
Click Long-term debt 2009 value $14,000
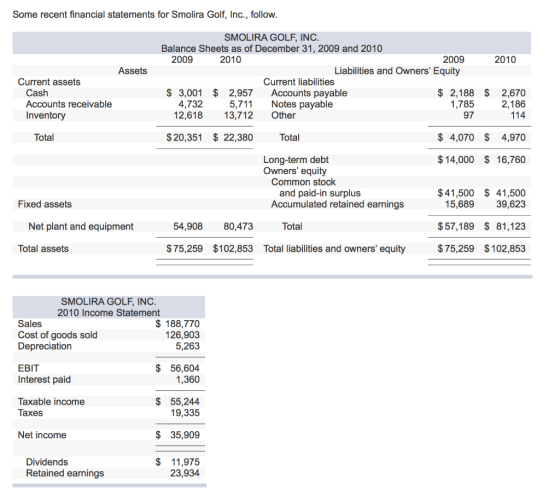(x=456, y=160)
